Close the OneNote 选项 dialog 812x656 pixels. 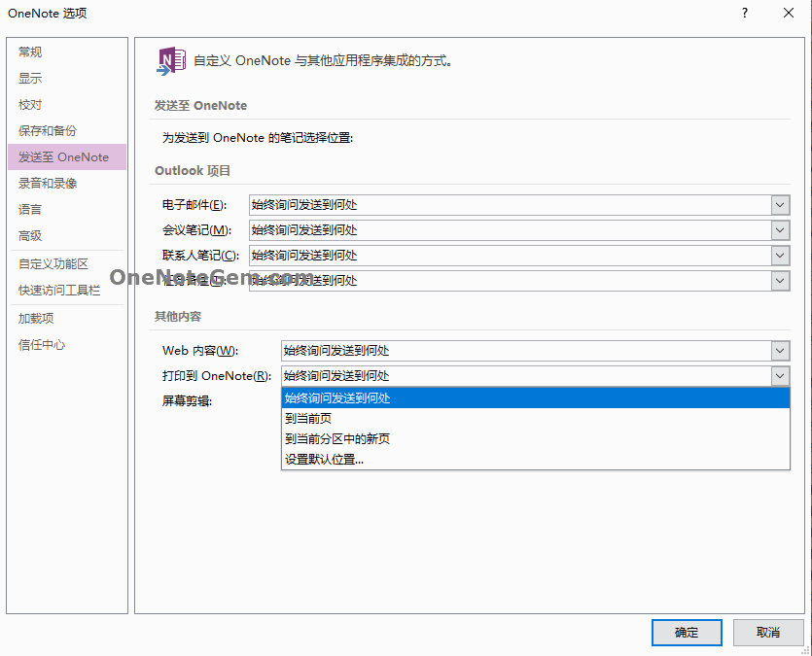click(x=789, y=13)
